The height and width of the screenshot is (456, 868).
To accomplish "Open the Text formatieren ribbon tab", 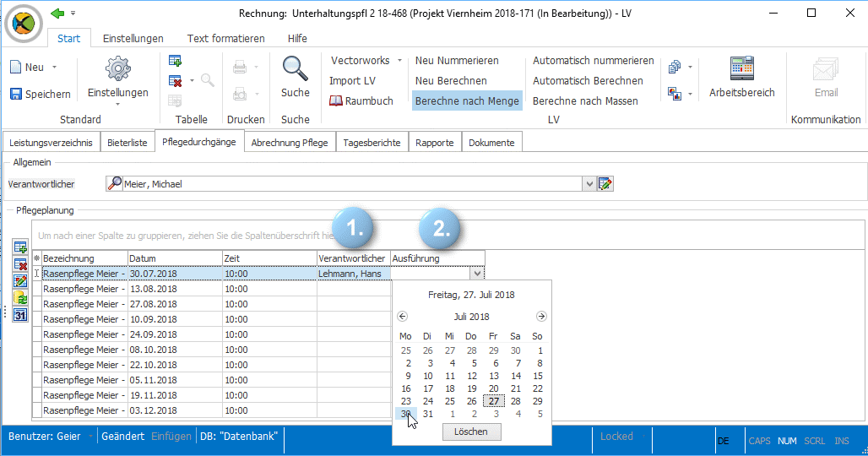I will pyautogui.click(x=225, y=38).
